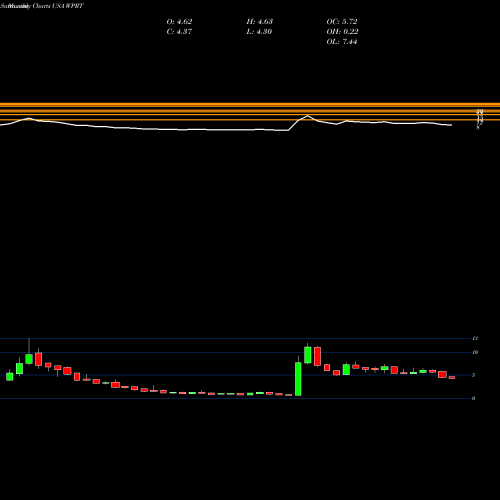Click the '0' price axis label
Image resolution: width=500 pixels, height=500 pixels.
click(474, 398)
